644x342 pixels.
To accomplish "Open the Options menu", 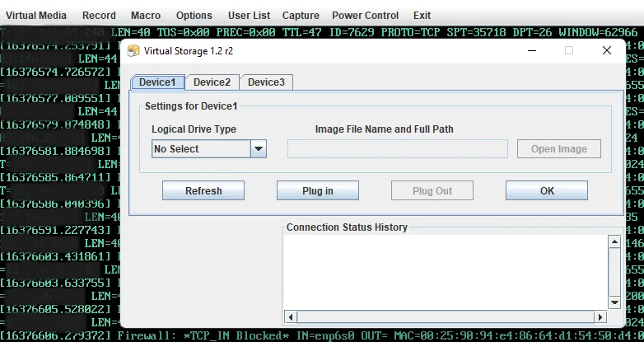I will pos(194,15).
